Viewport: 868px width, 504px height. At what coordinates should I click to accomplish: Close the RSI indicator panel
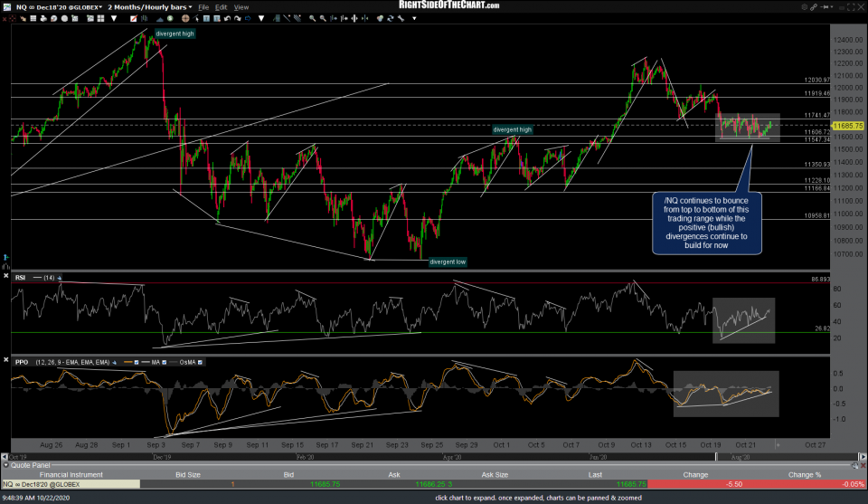pyautogui.click(x=5, y=275)
